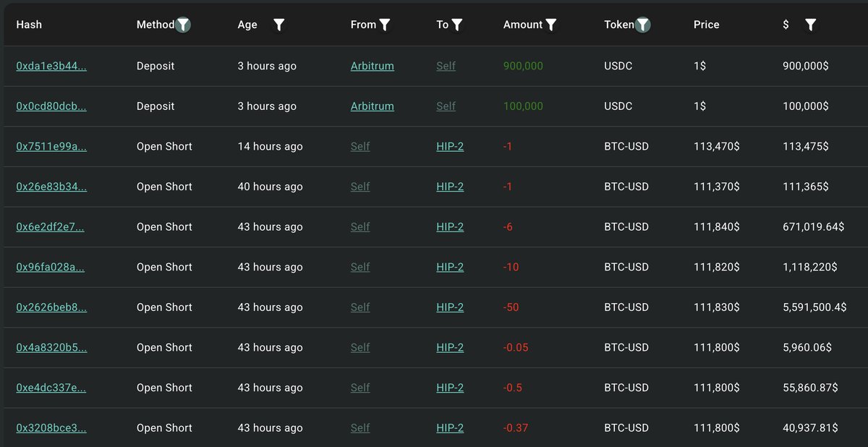Screen dimensions: 868x447
Task: Click Self link in 900,000 deposit row
Action: pyautogui.click(x=446, y=66)
